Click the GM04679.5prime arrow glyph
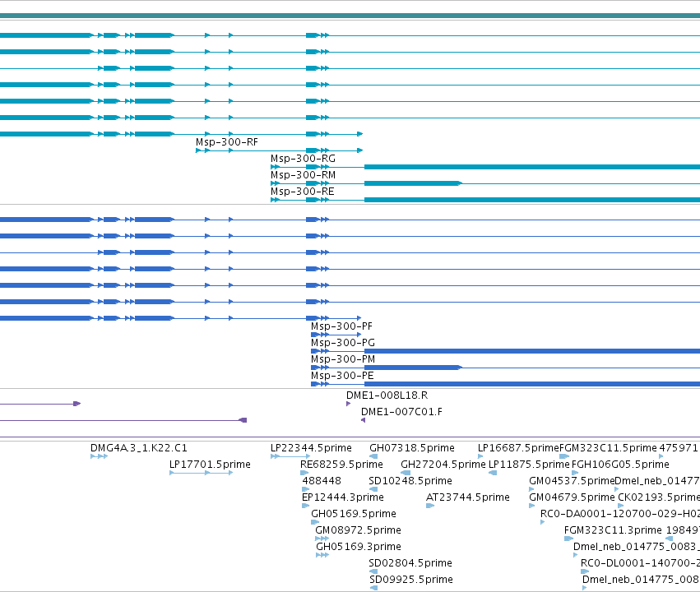 coord(532,506)
